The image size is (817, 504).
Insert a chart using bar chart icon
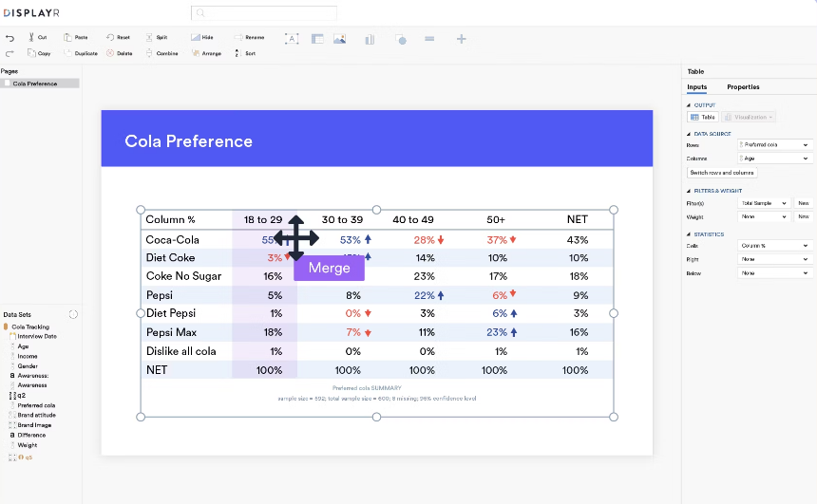click(x=370, y=39)
